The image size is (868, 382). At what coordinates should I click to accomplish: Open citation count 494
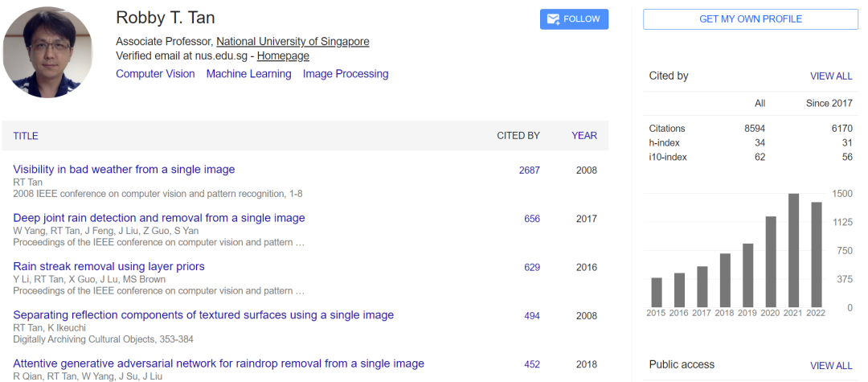pyautogui.click(x=532, y=316)
